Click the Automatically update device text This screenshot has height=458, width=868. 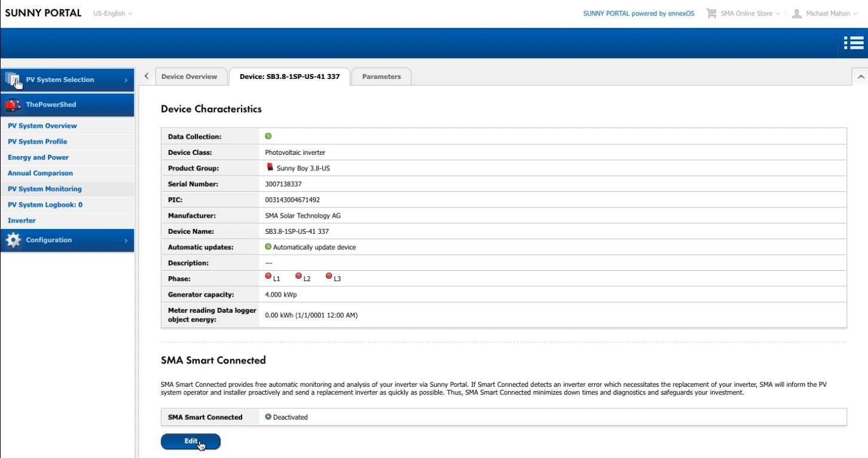click(314, 247)
